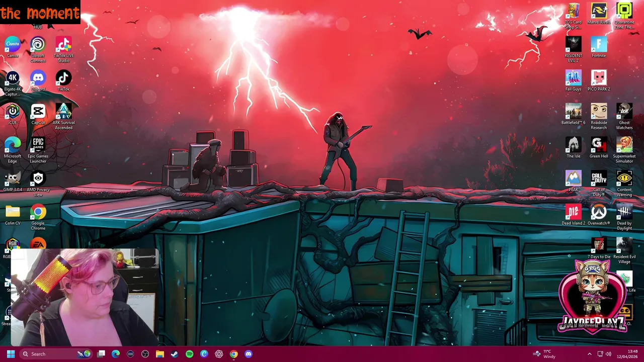The height and width of the screenshot is (362, 644).
Task: Select the Epic Games Launcher icon
Action: coord(38,150)
